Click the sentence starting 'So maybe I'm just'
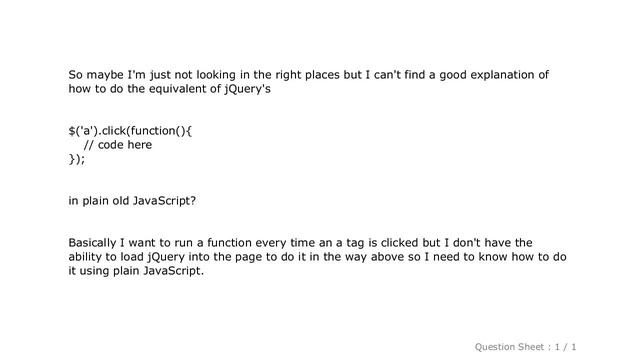Screen dimensions: 640x360 click(x=309, y=82)
